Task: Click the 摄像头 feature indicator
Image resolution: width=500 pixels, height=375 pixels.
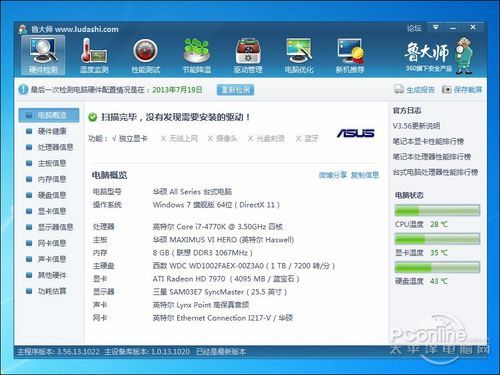Action: pyautogui.click(x=223, y=138)
